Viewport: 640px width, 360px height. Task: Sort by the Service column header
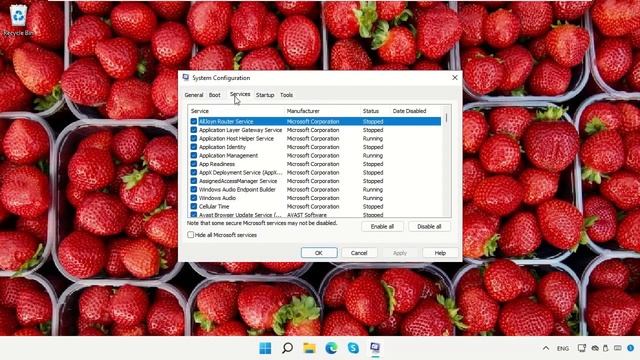pos(237,111)
